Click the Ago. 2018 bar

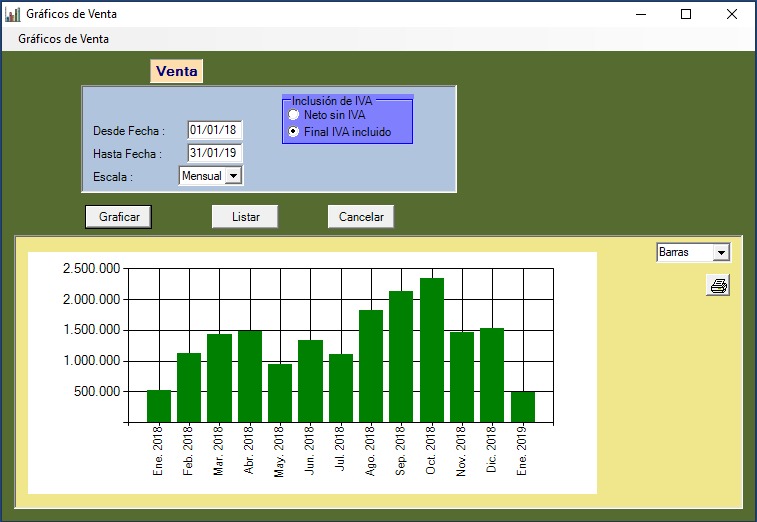click(x=371, y=366)
